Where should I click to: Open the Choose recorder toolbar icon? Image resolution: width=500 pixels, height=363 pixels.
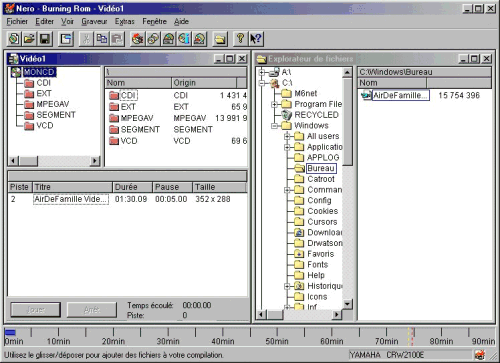pyautogui.click(x=169, y=39)
